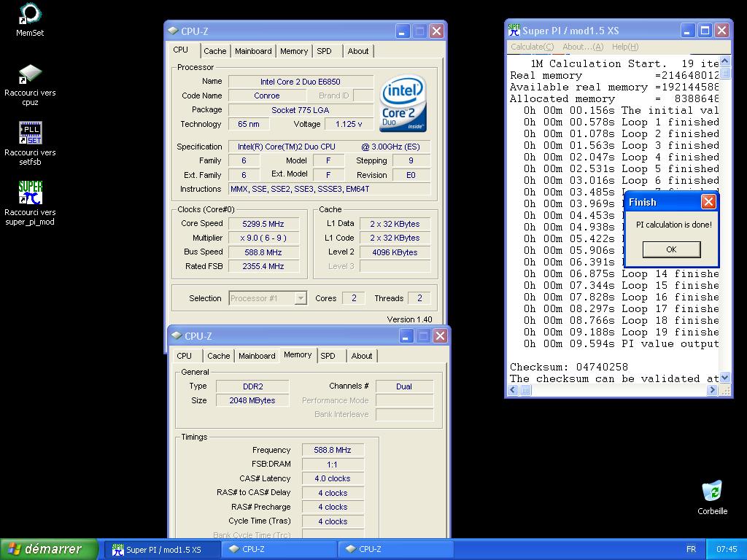
Task: Click the MMX, SSE, SSE2 instructions field
Action: point(330,189)
